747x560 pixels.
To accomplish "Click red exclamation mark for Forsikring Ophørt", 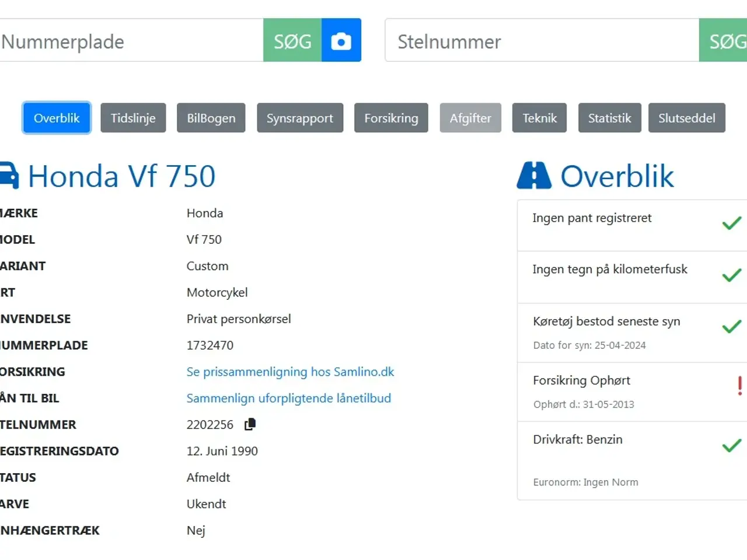I will [739, 386].
